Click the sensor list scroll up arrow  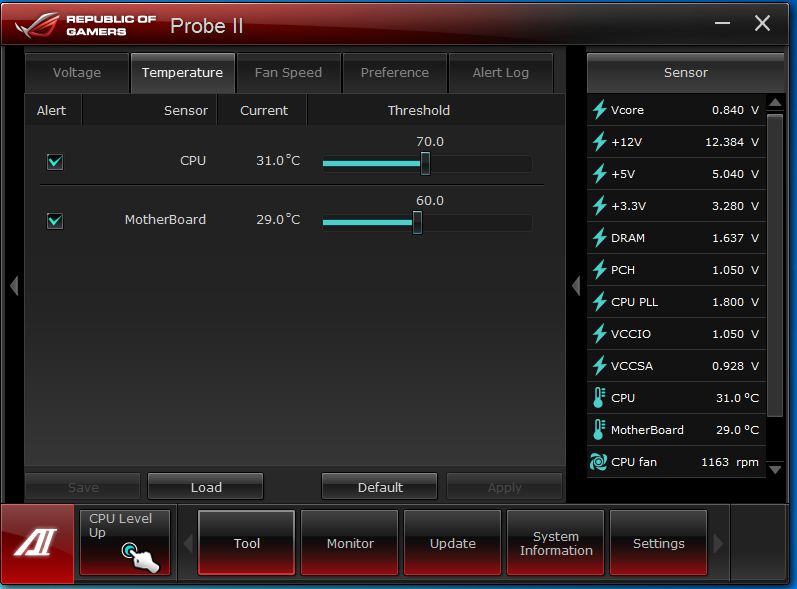pos(775,103)
